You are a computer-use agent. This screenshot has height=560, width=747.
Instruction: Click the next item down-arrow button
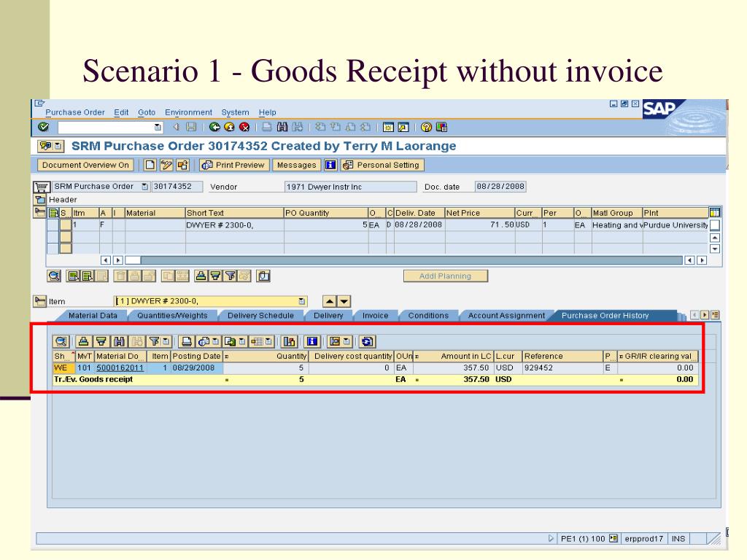pyautogui.click(x=344, y=301)
